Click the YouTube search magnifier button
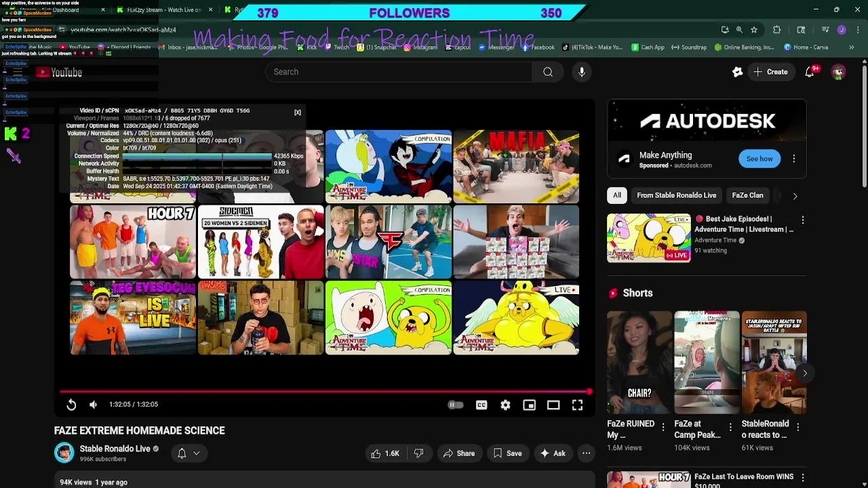This screenshot has height=488, width=868. pyautogui.click(x=548, y=72)
